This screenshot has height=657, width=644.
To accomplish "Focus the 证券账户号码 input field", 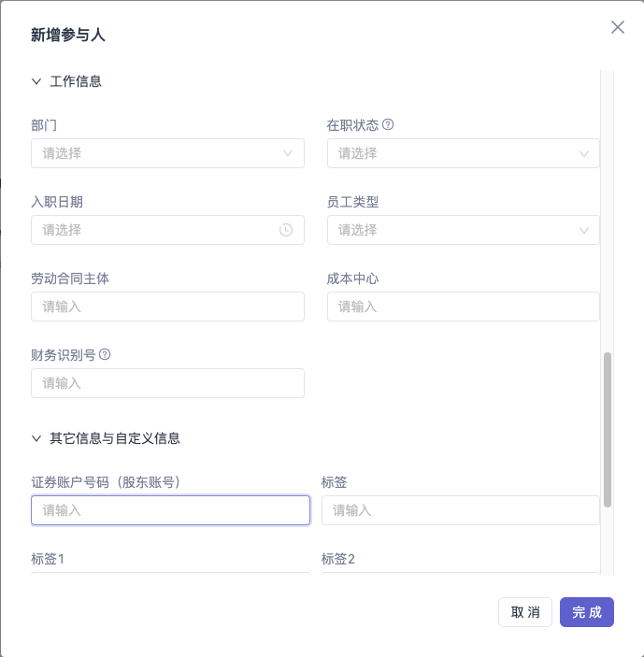I will point(170,510).
